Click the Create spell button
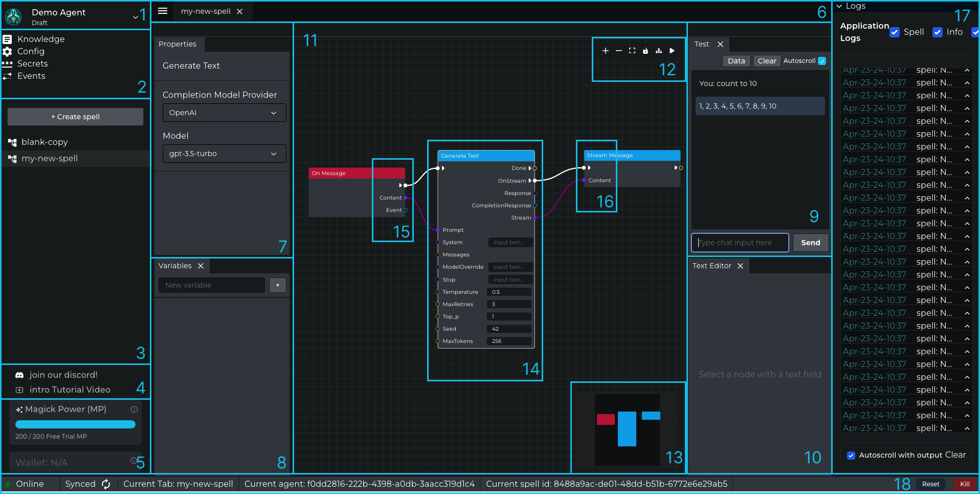The height and width of the screenshot is (495, 980). (75, 117)
